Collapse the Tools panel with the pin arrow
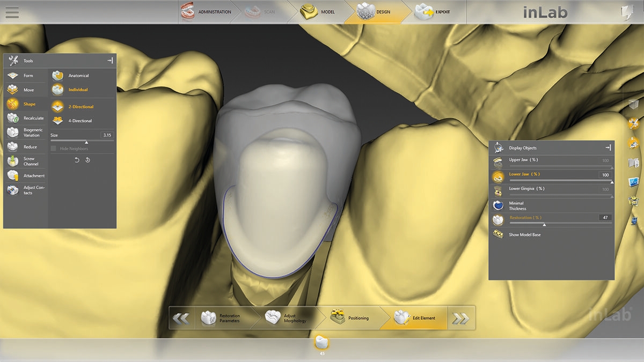This screenshot has width=644, height=362. (110, 61)
